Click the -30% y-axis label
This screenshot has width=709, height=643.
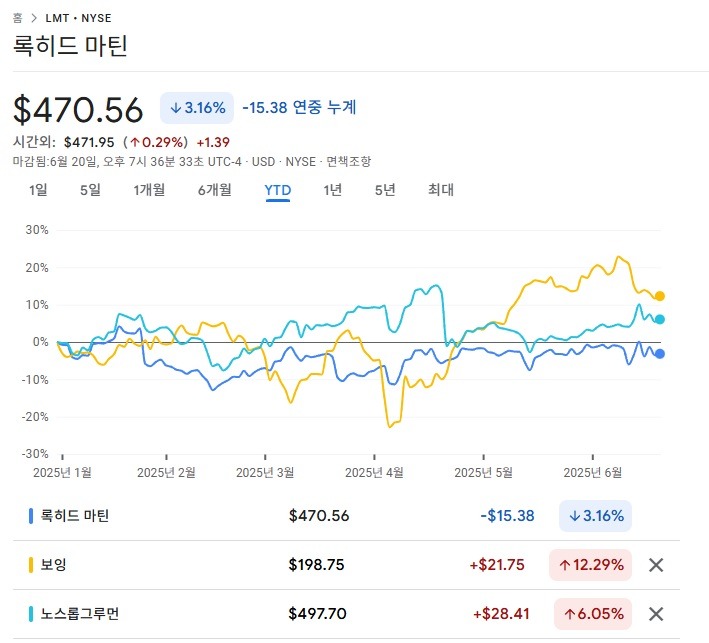click(x=34, y=454)
